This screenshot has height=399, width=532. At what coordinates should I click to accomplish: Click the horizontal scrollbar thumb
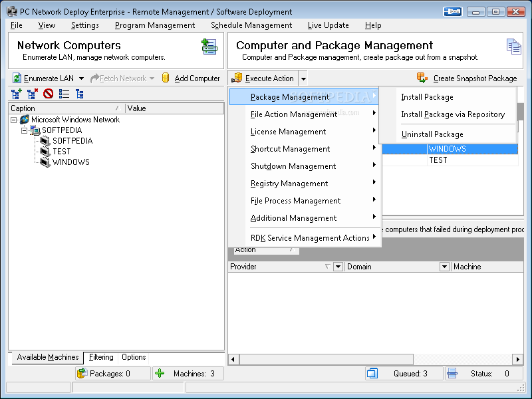point(327,359)
